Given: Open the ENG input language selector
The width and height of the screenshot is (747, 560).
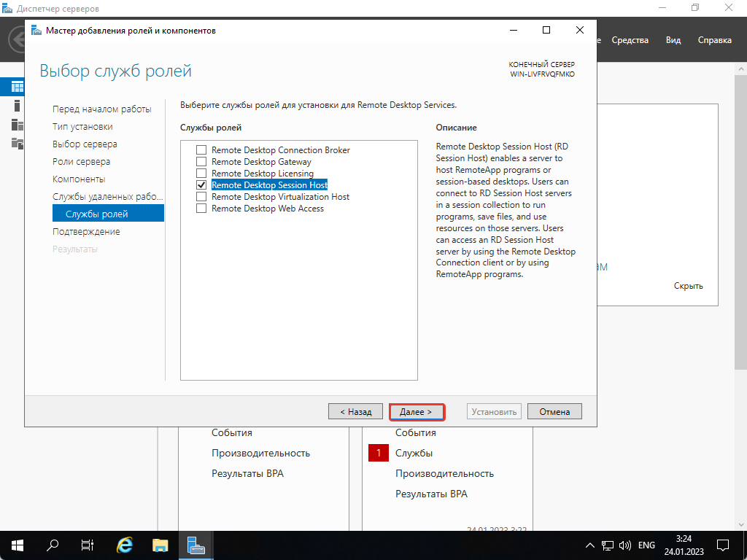Looking at the screenshot, I should (x=646, y=545).
